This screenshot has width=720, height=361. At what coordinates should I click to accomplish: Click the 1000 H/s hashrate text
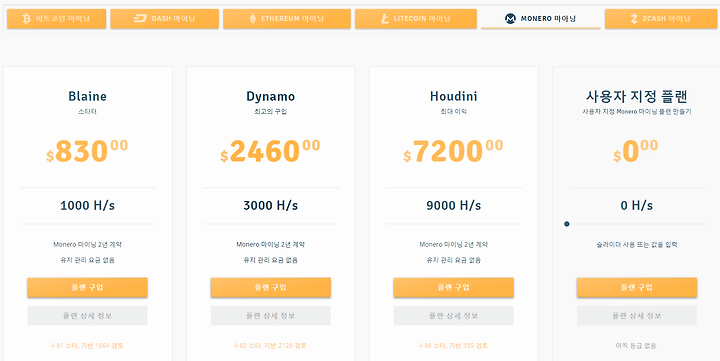pos(87,205)
